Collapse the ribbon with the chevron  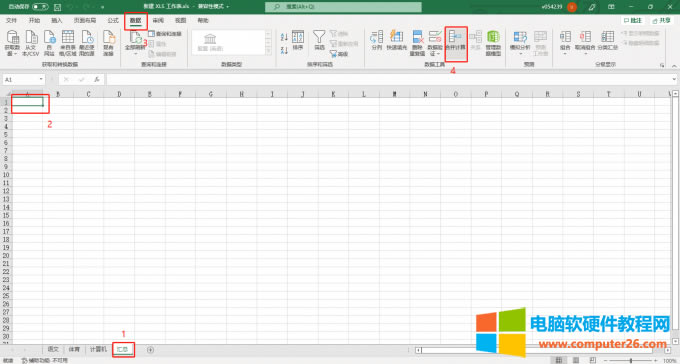pos(674,66)
